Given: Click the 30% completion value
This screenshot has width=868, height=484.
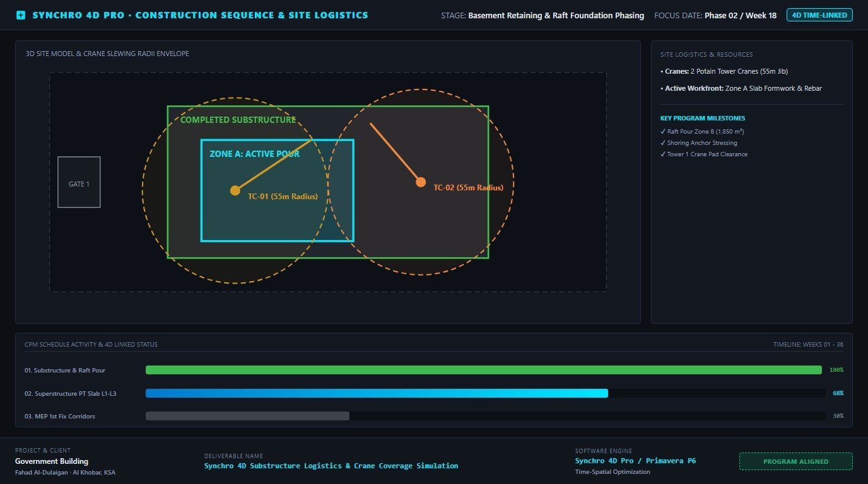Looking at the screenshot, I should 838,416.
